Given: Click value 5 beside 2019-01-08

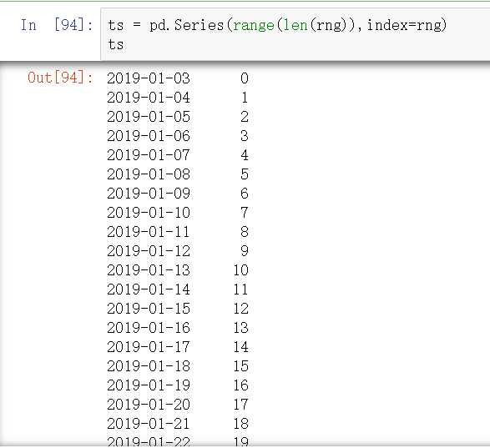Looking at the screenshot, I should 245,174.
